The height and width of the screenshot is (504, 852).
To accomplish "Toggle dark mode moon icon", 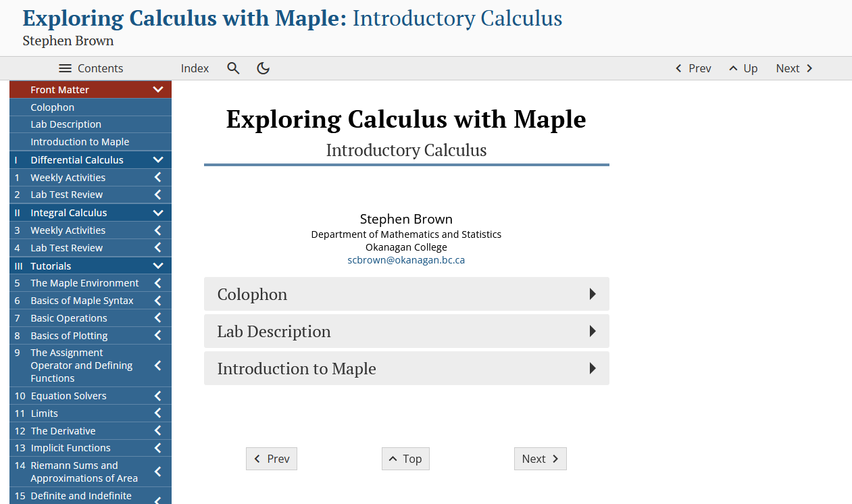I will pyautogui.click(x=264, y=68).
